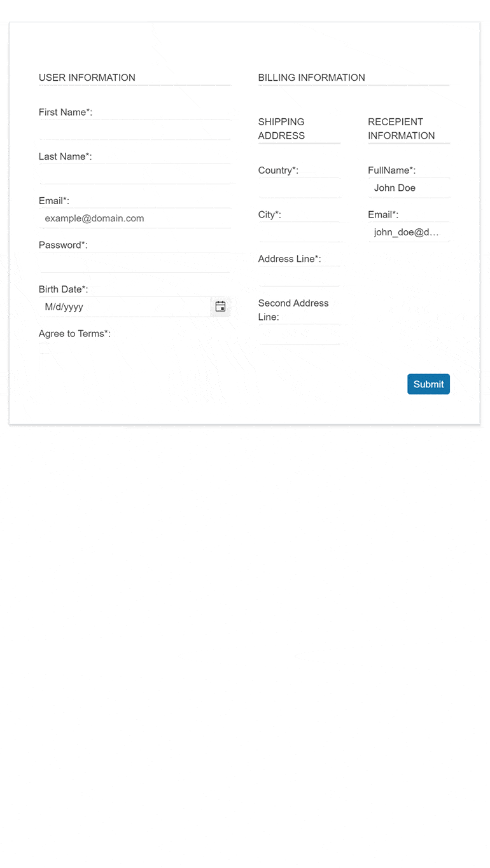Click the USER INFORMATION section heading

(87, 77)
